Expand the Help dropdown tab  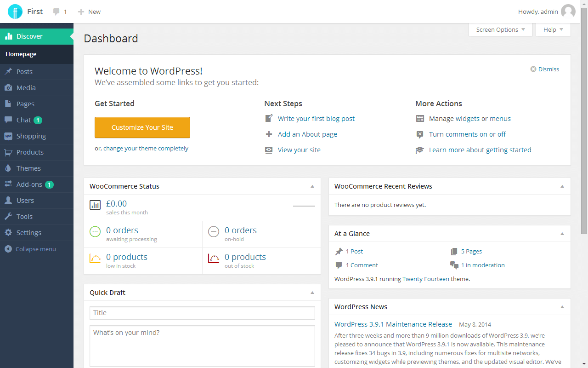553,29
